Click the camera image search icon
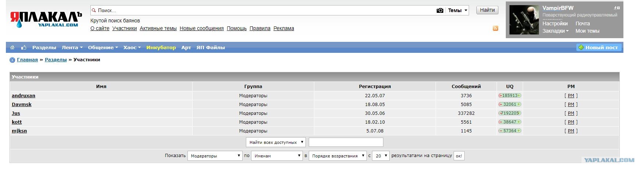 point(440,10)
